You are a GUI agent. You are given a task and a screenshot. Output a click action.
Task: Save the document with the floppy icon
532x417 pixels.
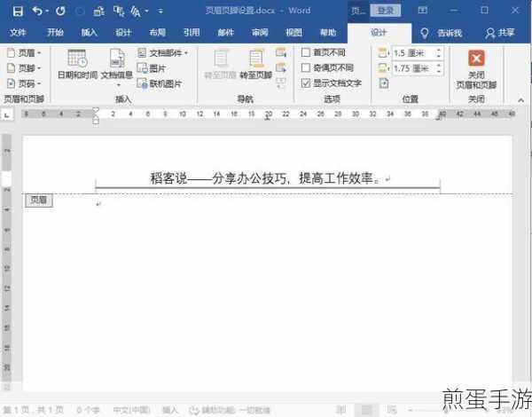click(x=18, y=12)
